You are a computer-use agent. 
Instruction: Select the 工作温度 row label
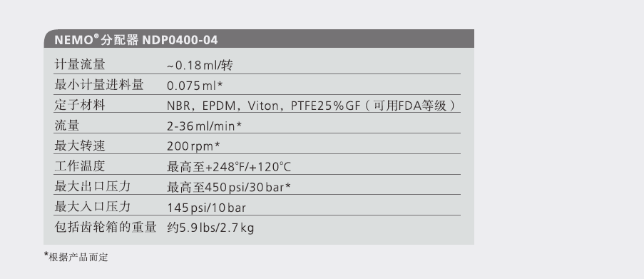[x=80, y=166]
